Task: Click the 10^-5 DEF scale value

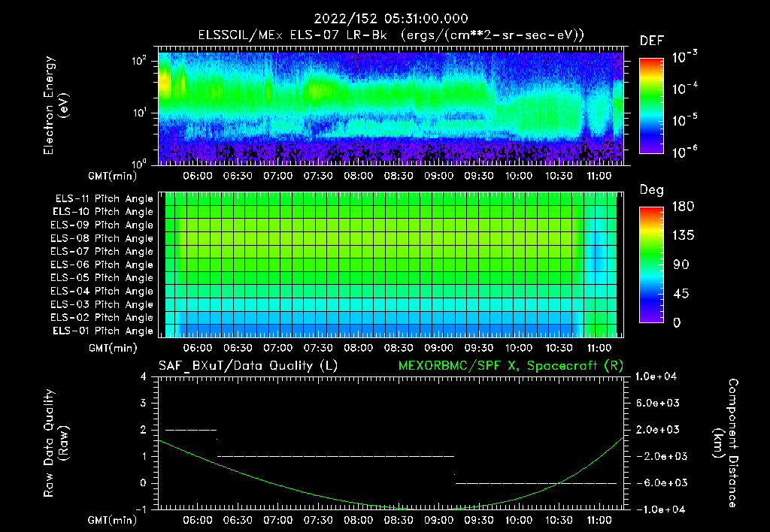Action: 684,120
